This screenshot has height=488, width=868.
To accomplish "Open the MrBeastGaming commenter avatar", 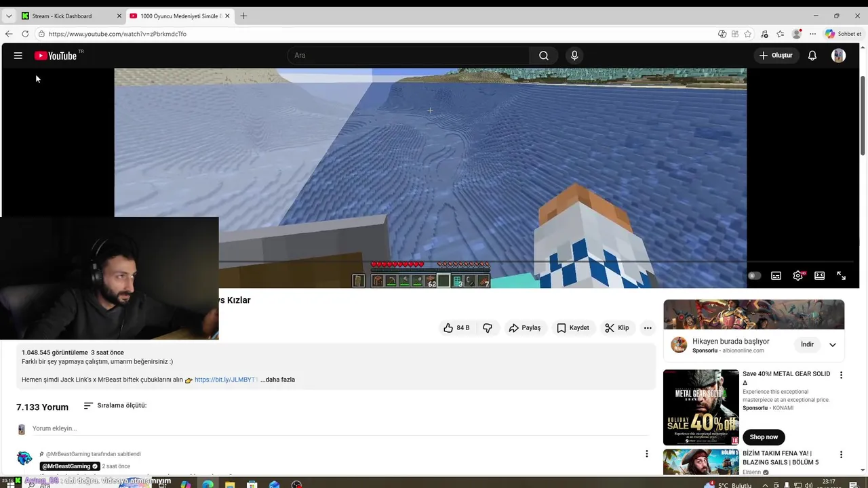I will (x=24, y=459).
